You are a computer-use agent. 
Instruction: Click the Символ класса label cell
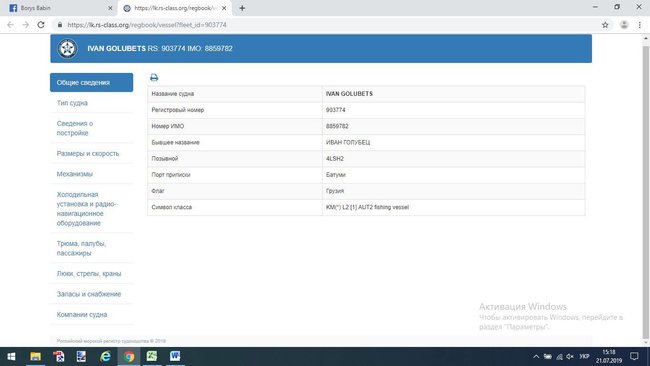pyautogui.click(x=235, y=207)
